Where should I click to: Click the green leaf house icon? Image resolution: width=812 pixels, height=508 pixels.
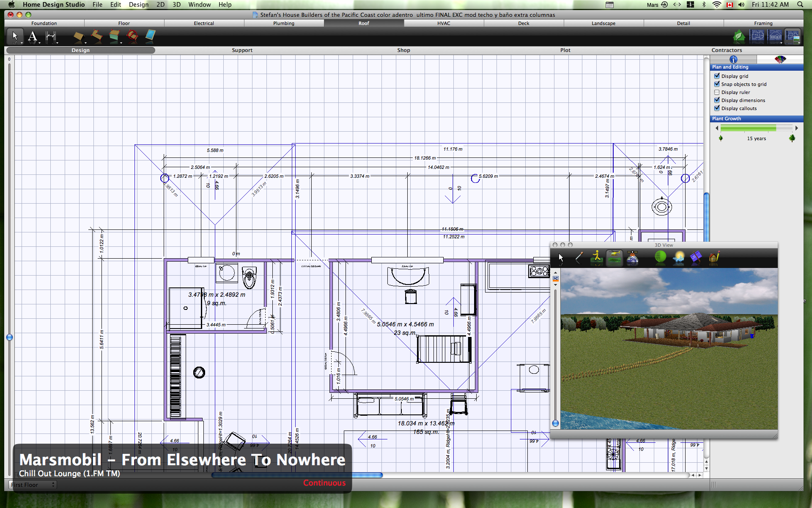tap(739, 36)
